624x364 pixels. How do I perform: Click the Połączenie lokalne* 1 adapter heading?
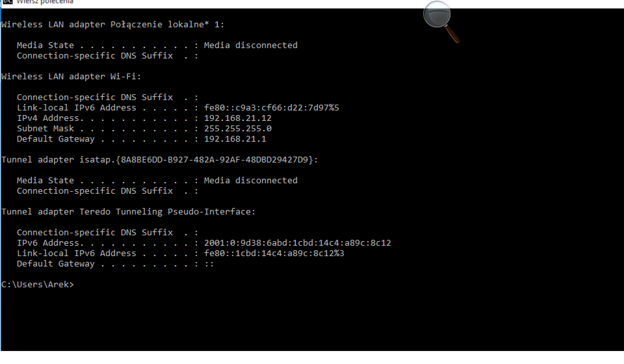(x=113, y=24)
